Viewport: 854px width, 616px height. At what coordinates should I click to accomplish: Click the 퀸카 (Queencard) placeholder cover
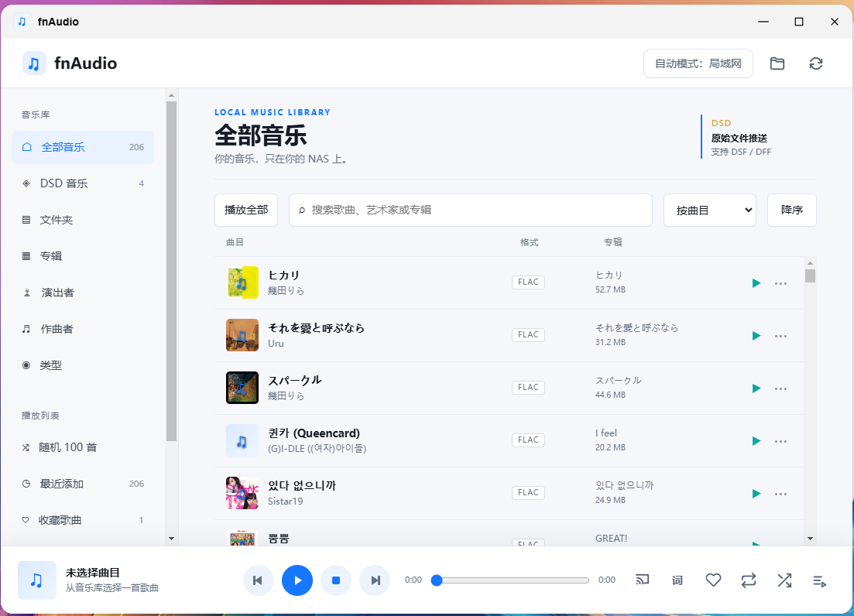click(x=242, y=440)
